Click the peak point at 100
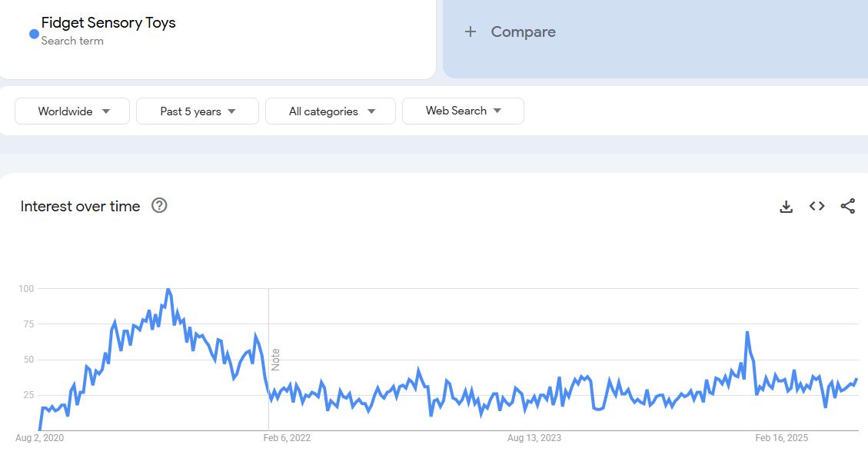This screenshot has height=458, width=868. 168,290
